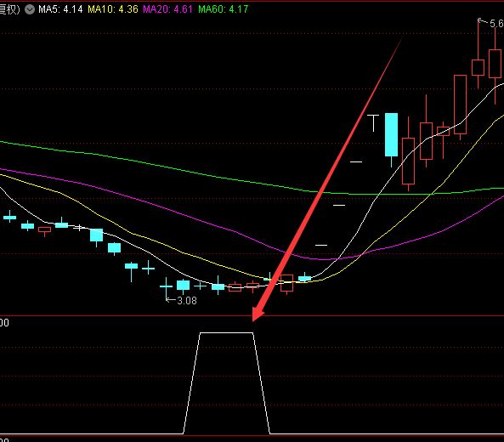Click the green MA60: 4.17 label
The image size is (504, 442).
click(223, 9)
